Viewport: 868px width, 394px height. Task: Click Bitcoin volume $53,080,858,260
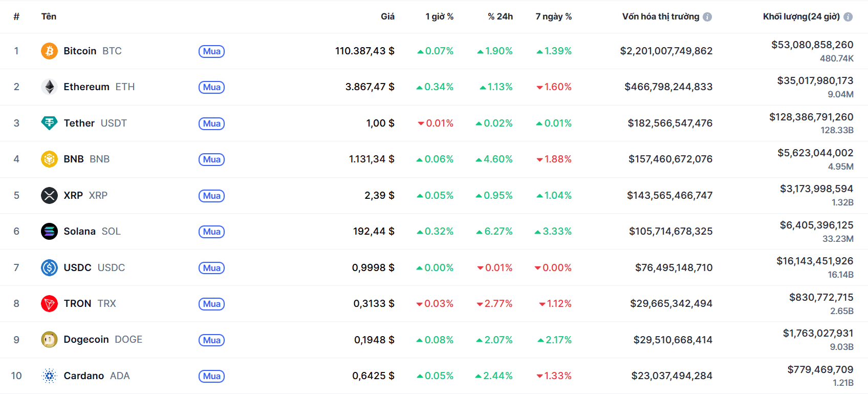coord(812,45)
